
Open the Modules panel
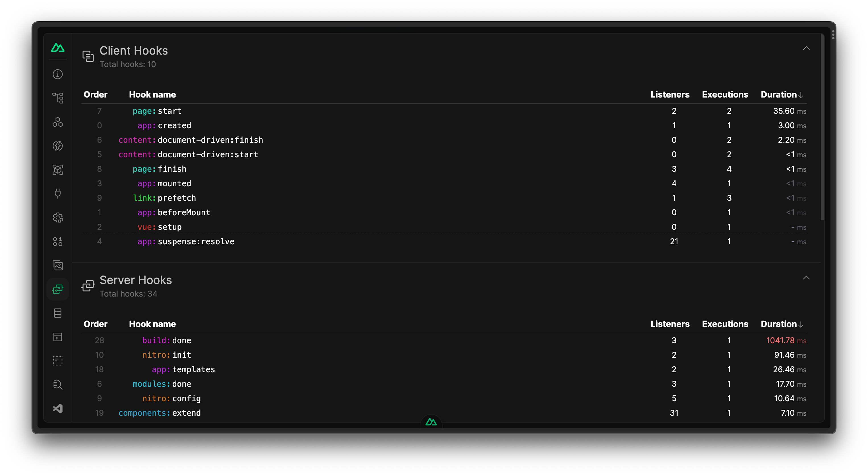point(58,170)
